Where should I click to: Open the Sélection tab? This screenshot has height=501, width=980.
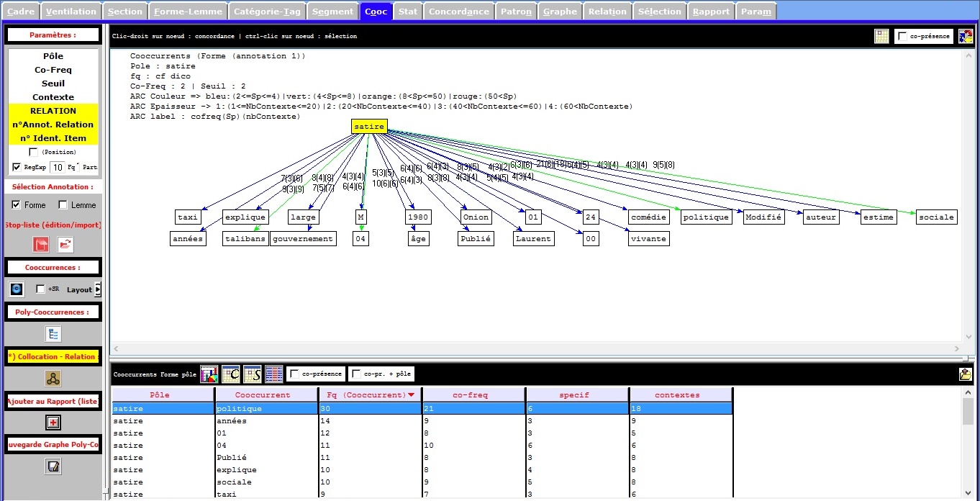pos(659,11)
